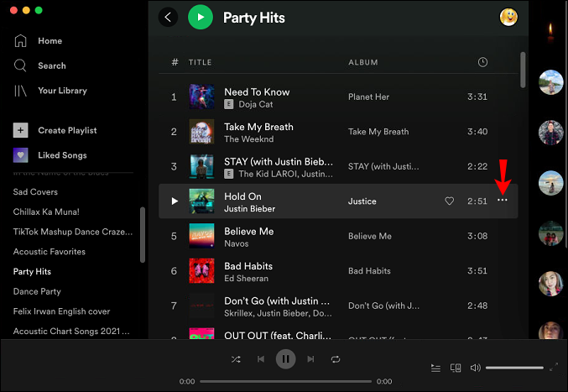
Task: Open the Dance Party playlist
Action: click(x=37, y=291)
